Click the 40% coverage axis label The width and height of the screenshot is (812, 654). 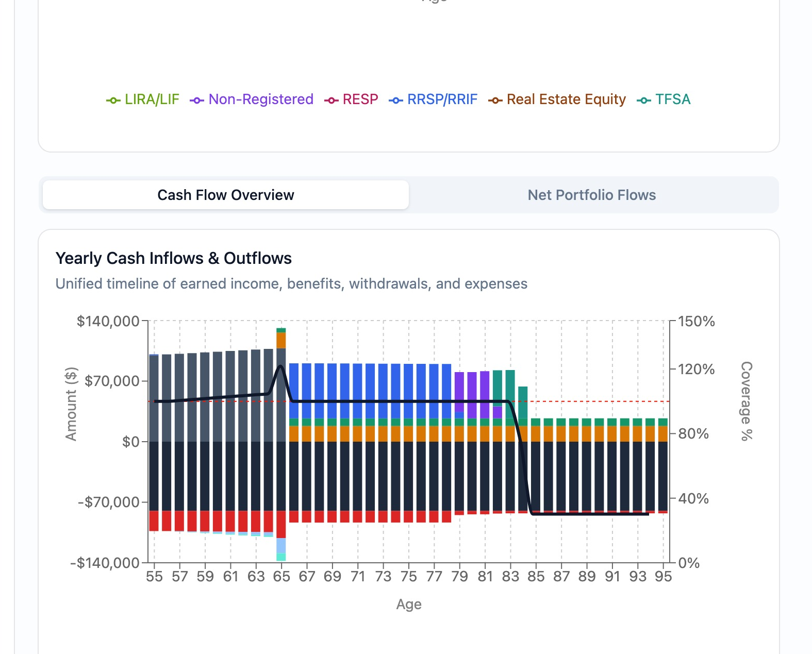[693, 498]
